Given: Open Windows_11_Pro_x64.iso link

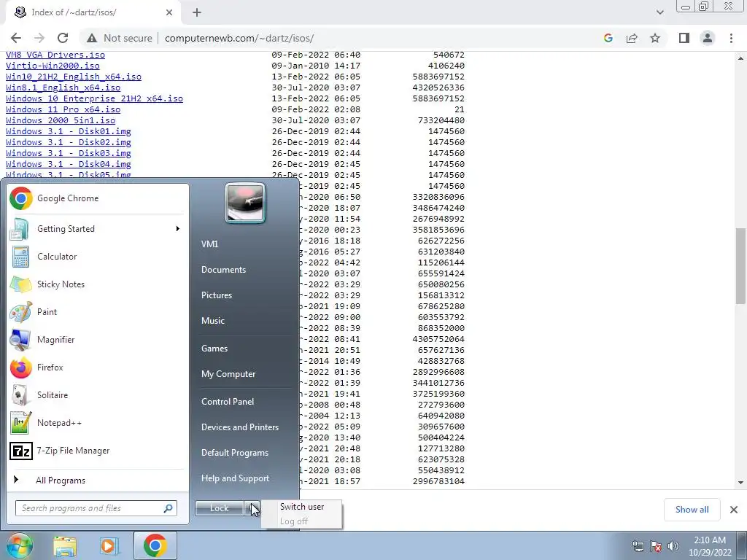Looking at the screenshot, I should (x=63, y=109).
